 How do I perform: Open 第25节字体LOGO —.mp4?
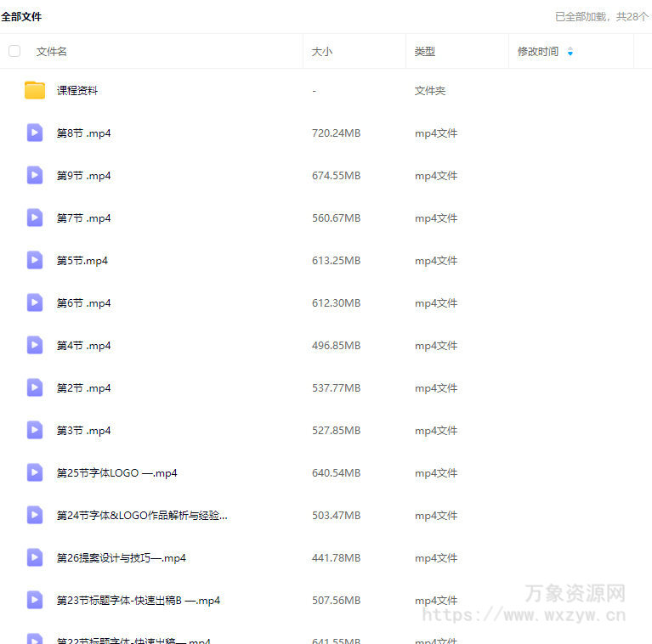(x=116, y=473)
